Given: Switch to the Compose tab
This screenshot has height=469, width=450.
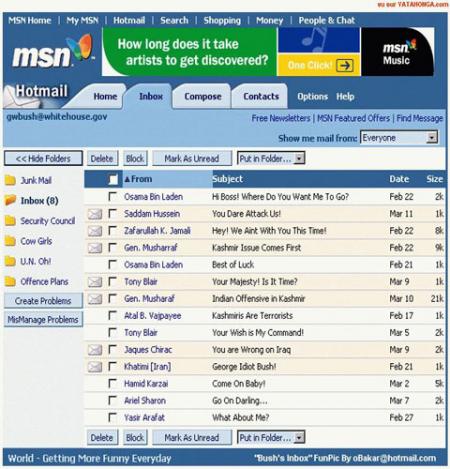Looking at the screenshot, I should coord(203,97).
